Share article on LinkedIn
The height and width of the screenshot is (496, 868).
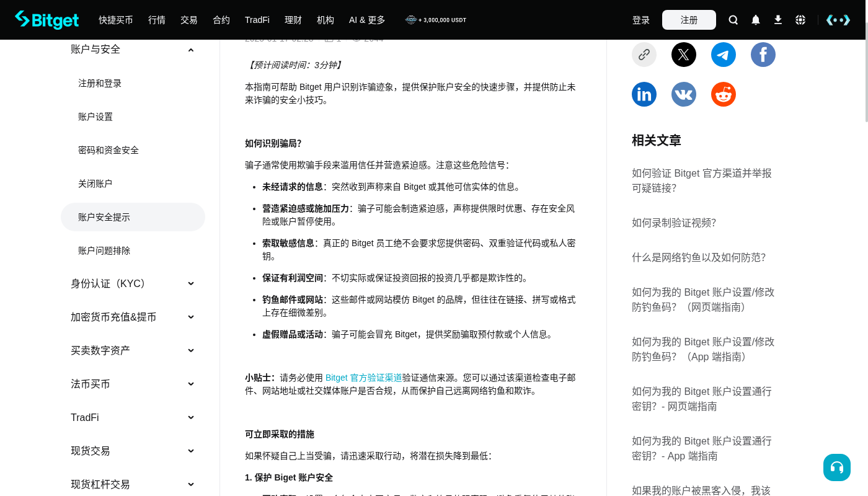click(644, 94)
